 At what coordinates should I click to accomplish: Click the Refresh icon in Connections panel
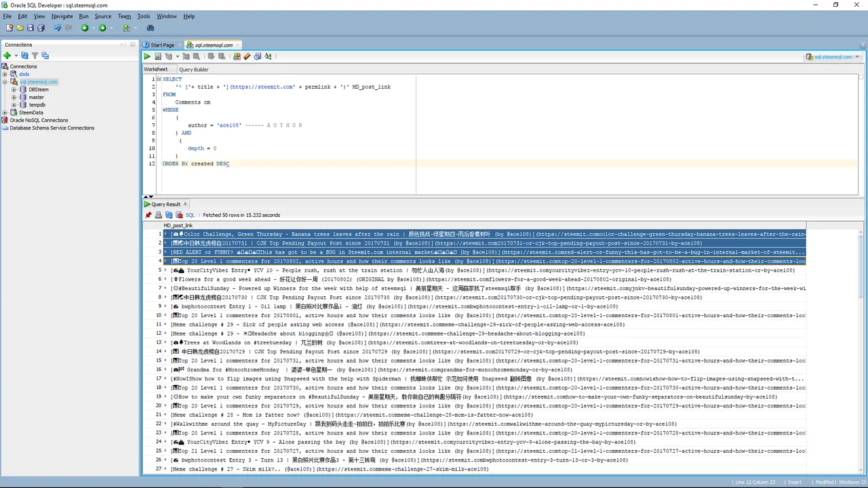pos(24,56)
